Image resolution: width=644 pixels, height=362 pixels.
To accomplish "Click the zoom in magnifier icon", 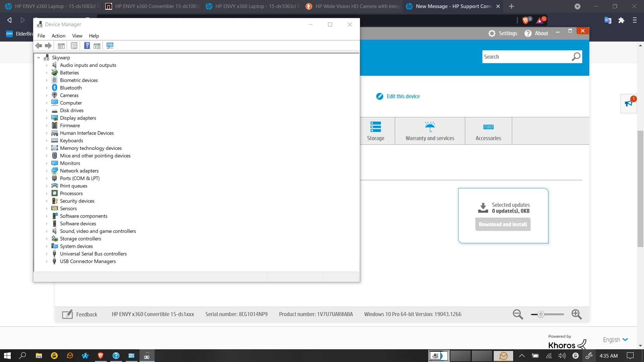I will click(577, 314).
